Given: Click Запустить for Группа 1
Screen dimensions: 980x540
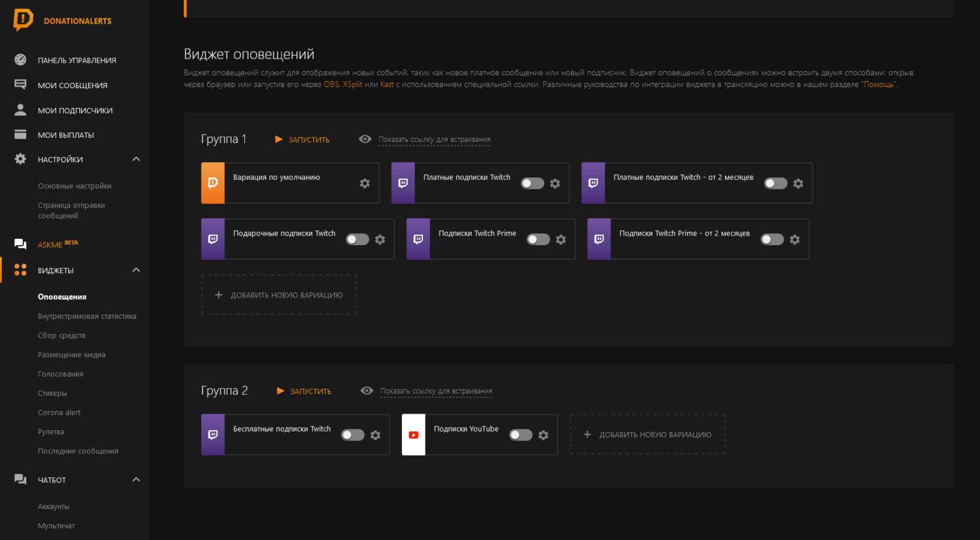Looking at the screenshot, I should [302, 139].
